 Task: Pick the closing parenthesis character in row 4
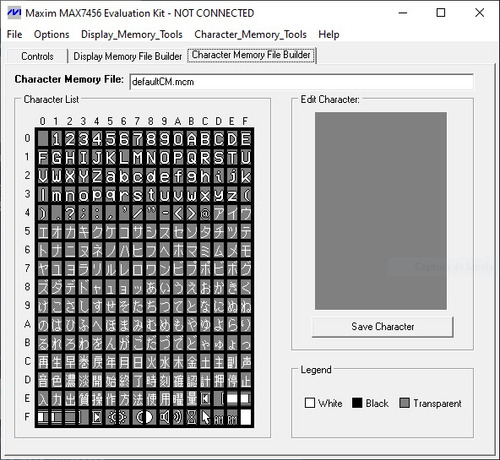(x=43, y=213)
